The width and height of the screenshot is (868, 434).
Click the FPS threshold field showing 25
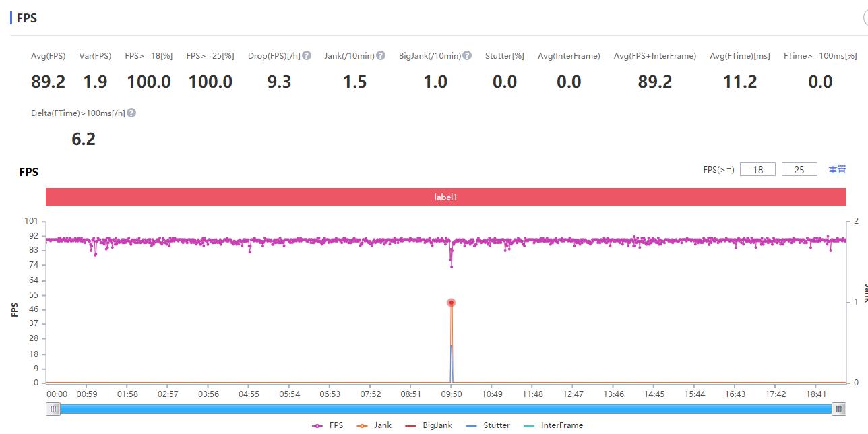[799, 170]
